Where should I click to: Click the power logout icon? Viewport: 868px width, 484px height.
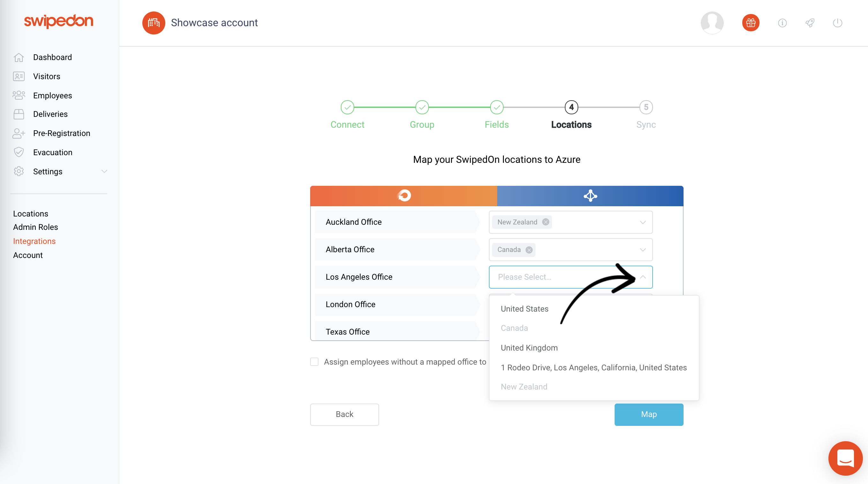[838, 23]
